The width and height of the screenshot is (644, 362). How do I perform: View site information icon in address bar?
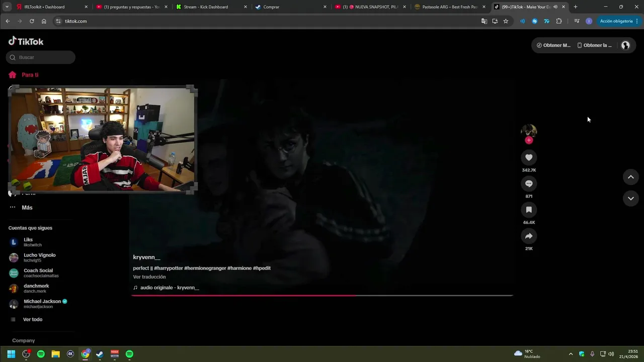[58, 21]
